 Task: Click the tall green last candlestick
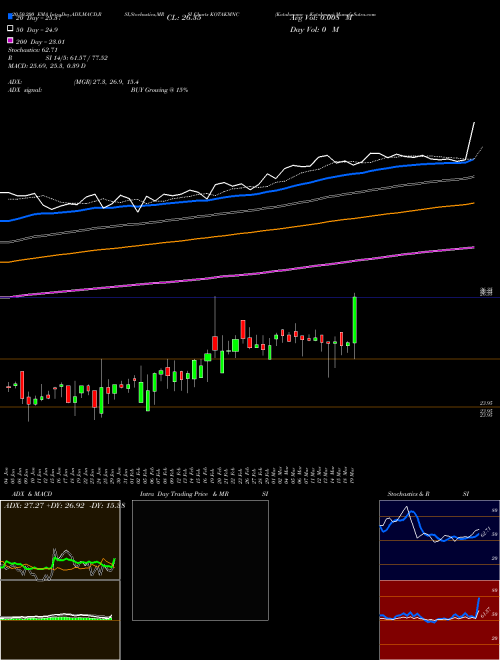[355, 320]
